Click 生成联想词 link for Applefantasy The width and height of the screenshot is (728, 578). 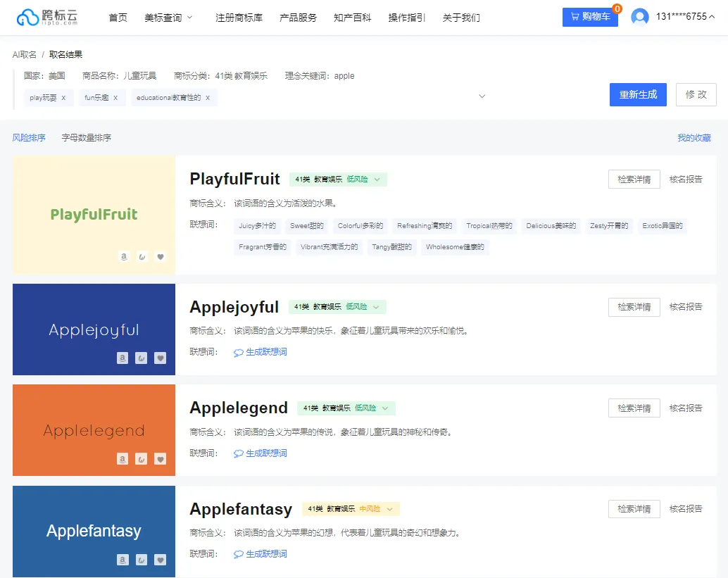coord(267,554)
